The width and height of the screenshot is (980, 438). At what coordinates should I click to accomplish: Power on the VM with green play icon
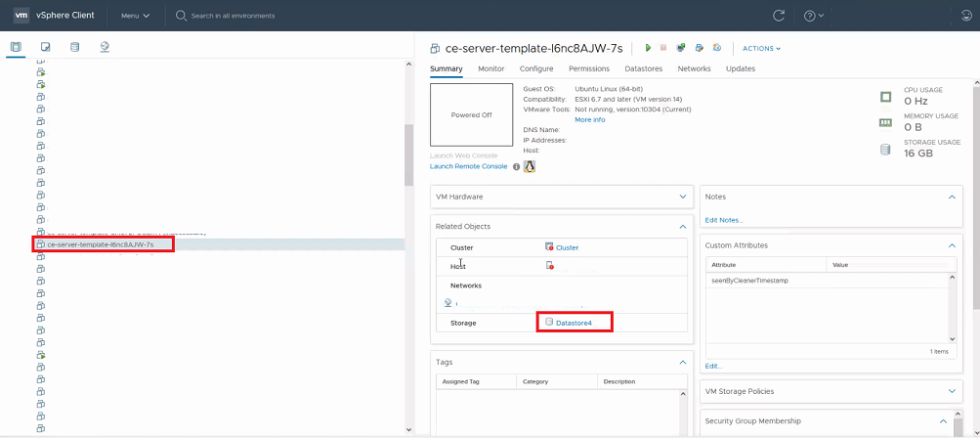click(x=648, y=48)
